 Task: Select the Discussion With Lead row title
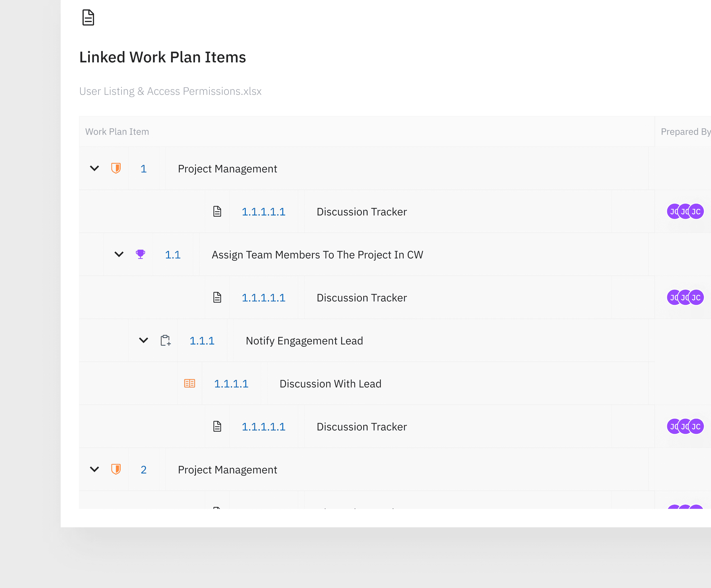[x=330, y=384]
